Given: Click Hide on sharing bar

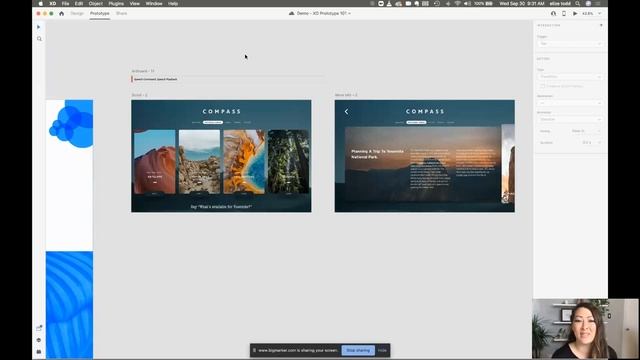Looking at the screenshot, I should pos(382,350).
